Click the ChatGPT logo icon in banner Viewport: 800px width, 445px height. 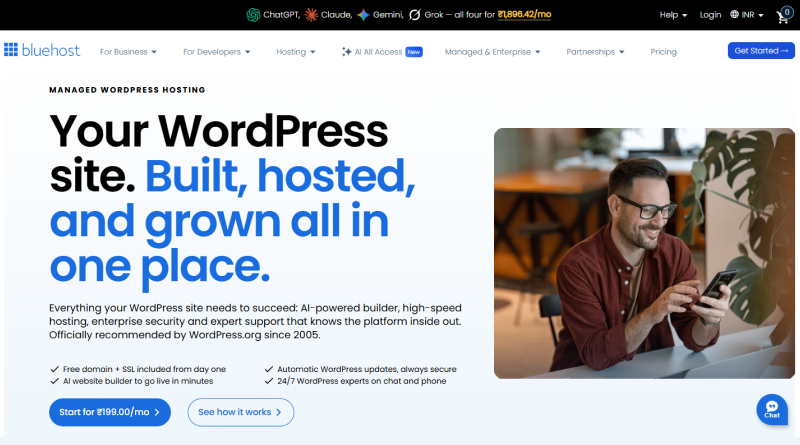click(x=253, y=15)
